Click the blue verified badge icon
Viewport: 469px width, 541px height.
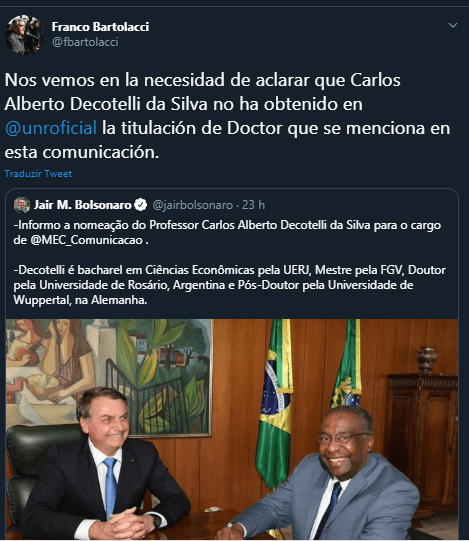[x=140, y=205]
